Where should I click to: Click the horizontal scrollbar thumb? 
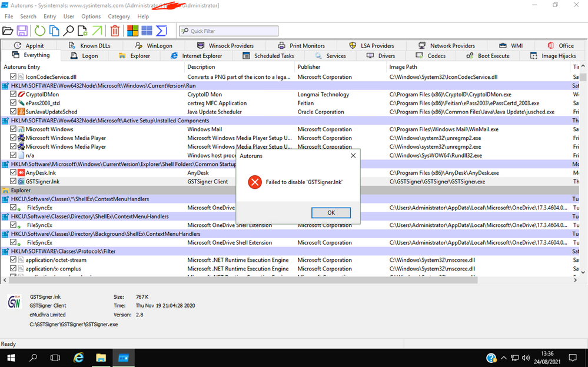point(244,280)
